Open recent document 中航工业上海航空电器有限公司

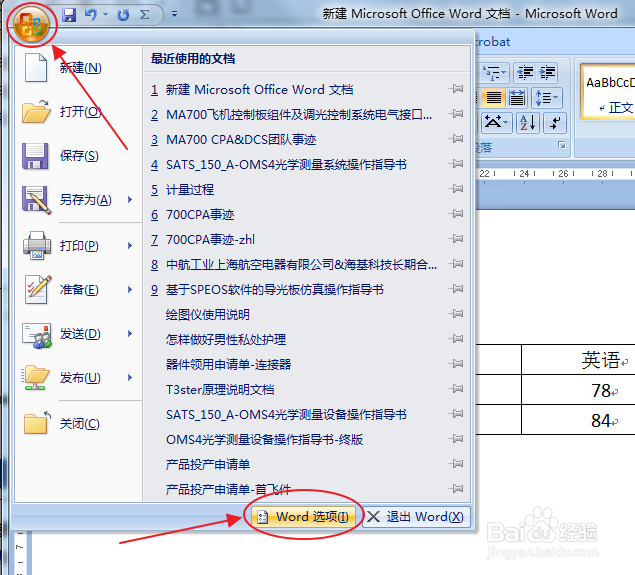click(307, 265)
